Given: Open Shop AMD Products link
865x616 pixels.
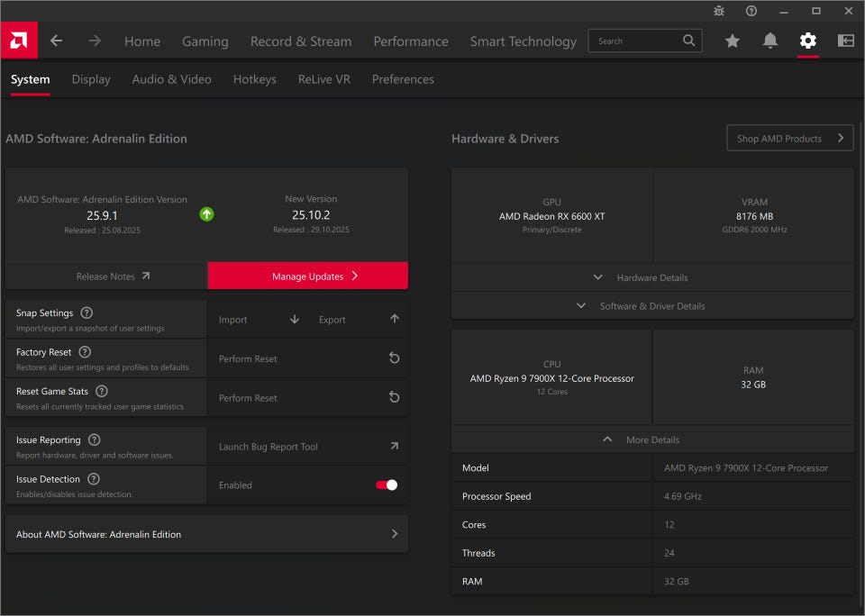Looking at the screenshot, I should (789, 138).
